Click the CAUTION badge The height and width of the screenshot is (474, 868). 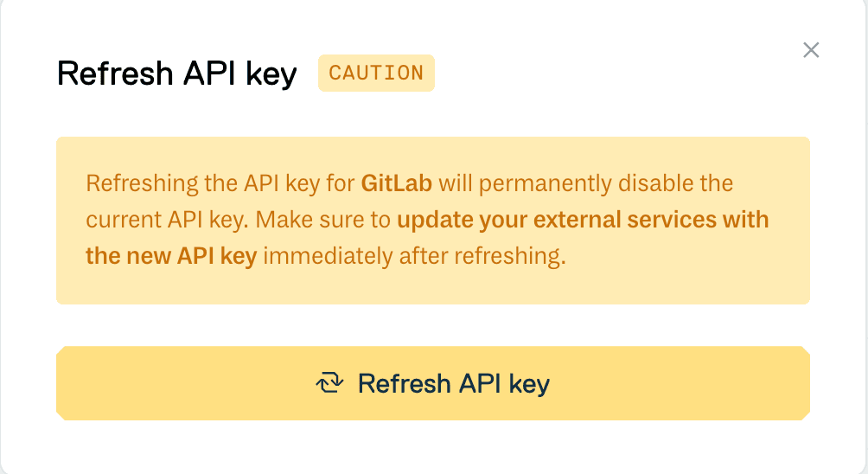click(x=376, y=74)
